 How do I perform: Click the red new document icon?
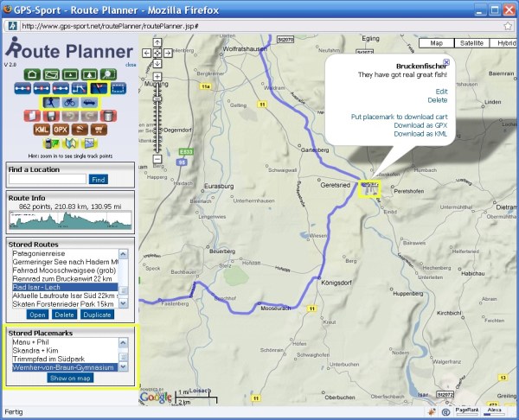(32, 116)
